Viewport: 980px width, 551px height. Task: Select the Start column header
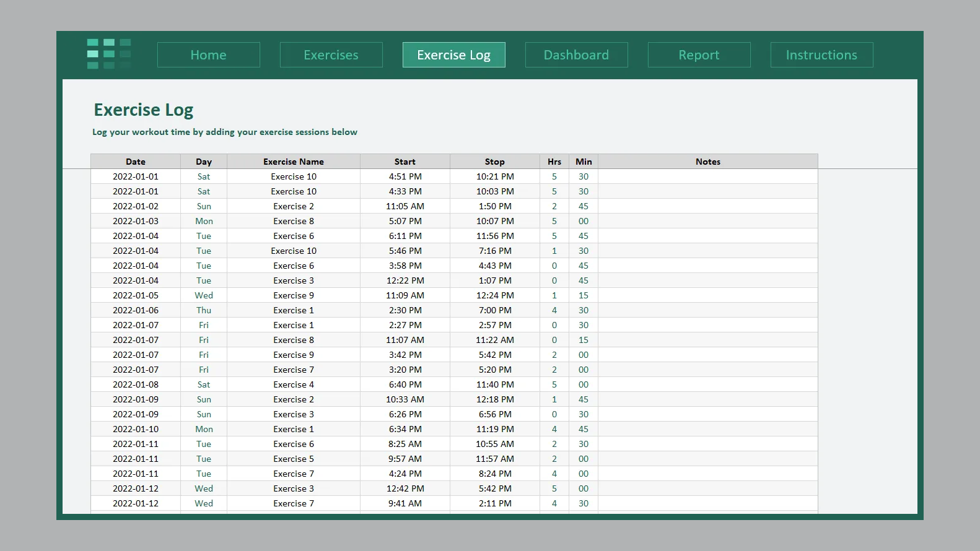coord(405,162)
